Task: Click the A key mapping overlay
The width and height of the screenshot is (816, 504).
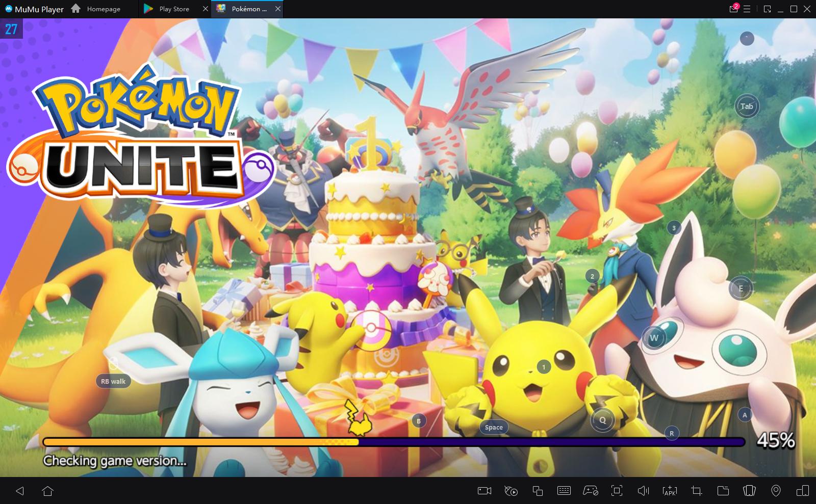Action: click(x=745, y=415)
